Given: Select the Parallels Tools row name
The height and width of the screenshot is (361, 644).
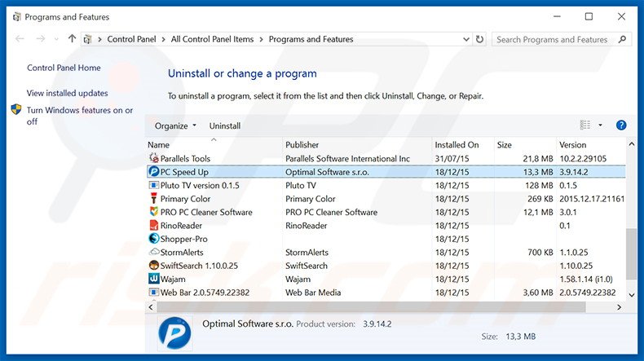Looking at the screenshot, I should [185, 159].
